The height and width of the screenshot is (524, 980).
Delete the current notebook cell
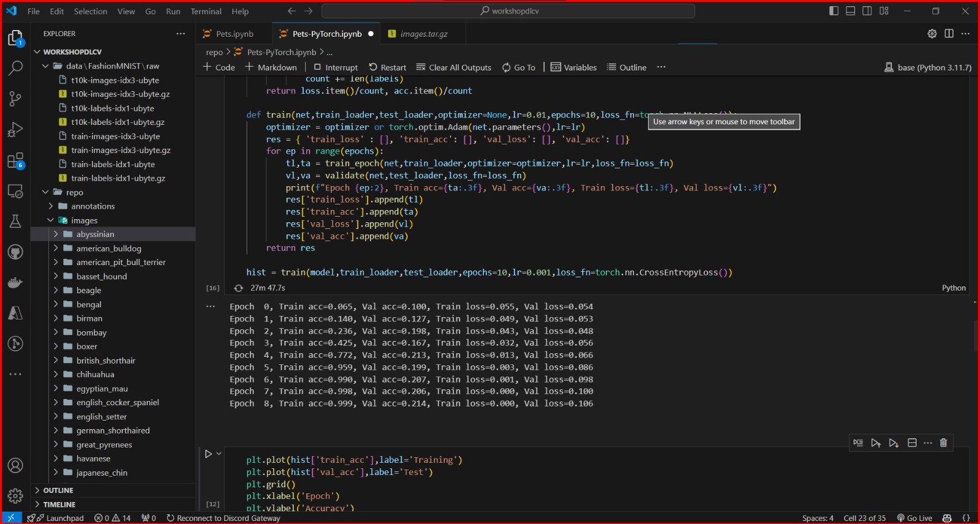[x=943, y=443]
